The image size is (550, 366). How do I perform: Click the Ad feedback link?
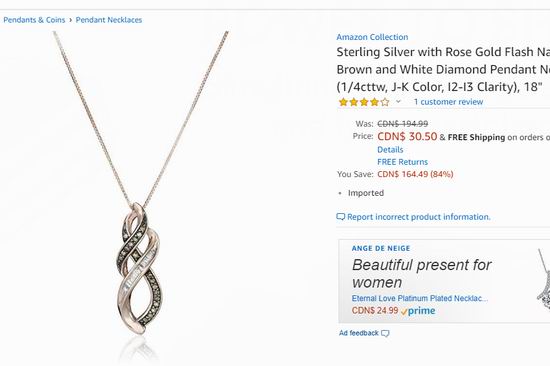[x=359, y=333]
